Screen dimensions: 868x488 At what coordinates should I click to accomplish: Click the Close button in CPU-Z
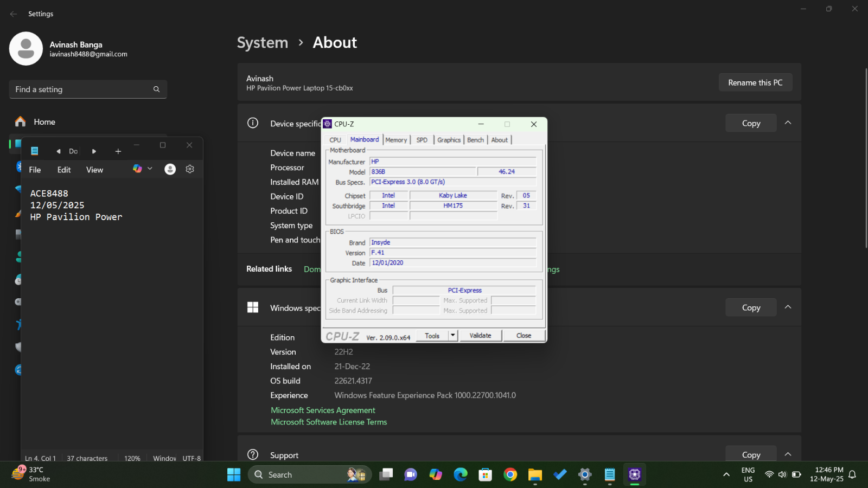point(524,336)
